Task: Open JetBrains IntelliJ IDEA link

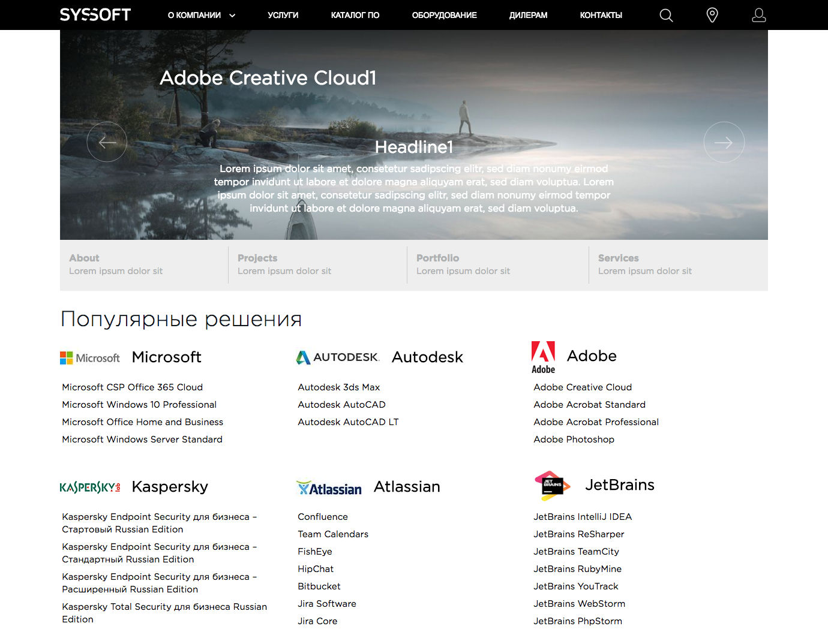Action: [583, 517]
